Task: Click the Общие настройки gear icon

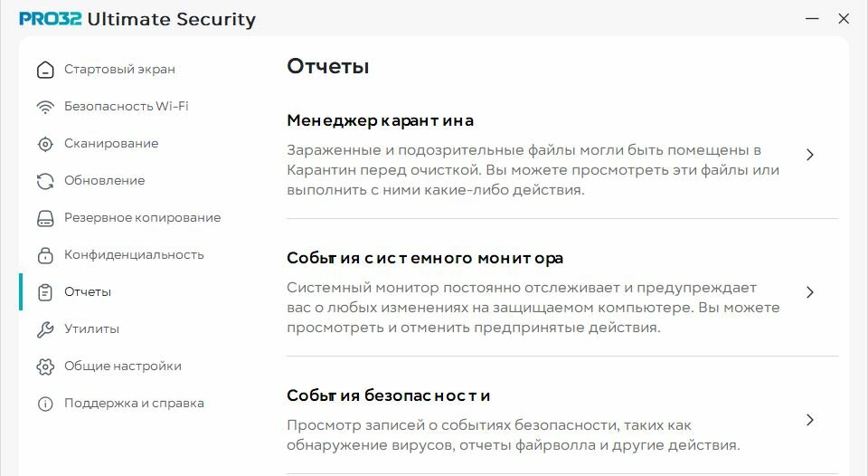Action: pos(45,367)
